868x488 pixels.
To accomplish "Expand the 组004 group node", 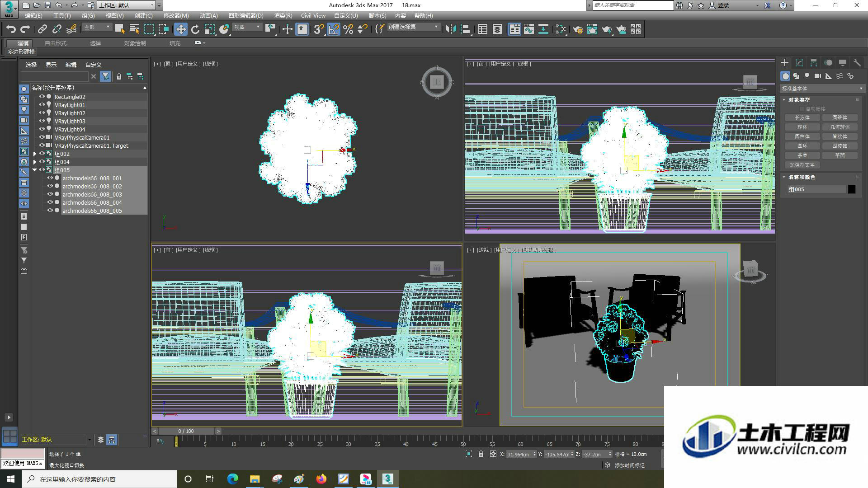I will coord(35,162).
